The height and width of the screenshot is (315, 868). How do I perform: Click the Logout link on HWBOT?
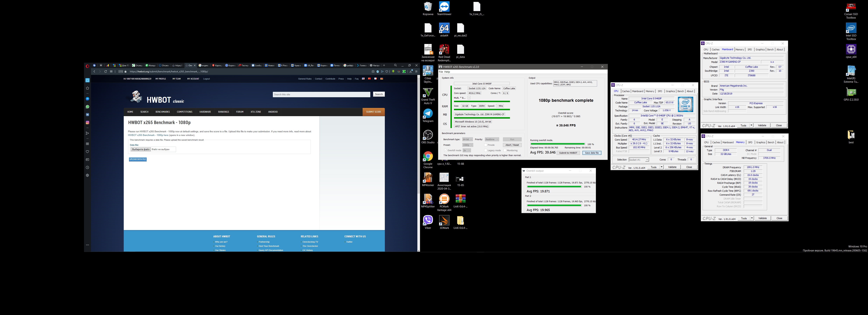[x=206, y=79]
